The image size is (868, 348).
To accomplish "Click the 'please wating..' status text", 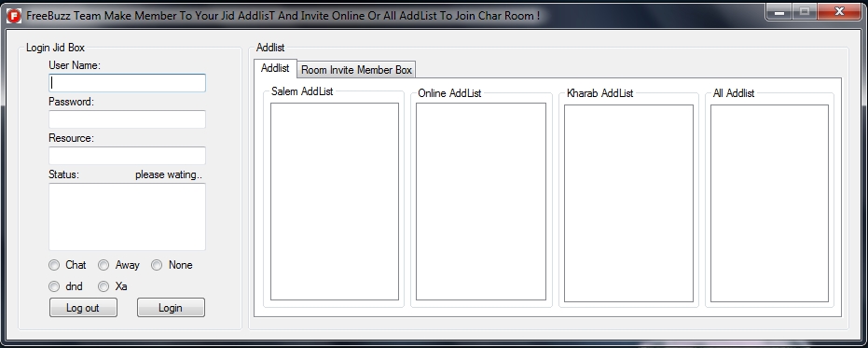I will click(x=169, y=174).
